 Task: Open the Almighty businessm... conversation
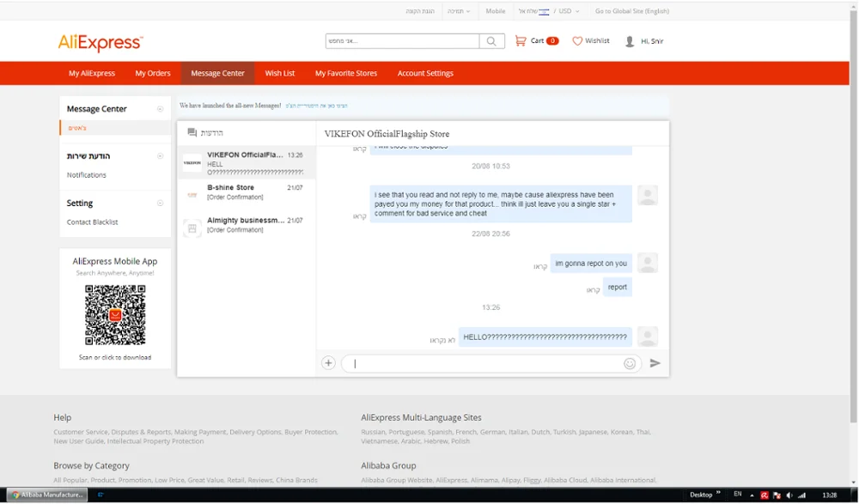[x=247, y=228]
